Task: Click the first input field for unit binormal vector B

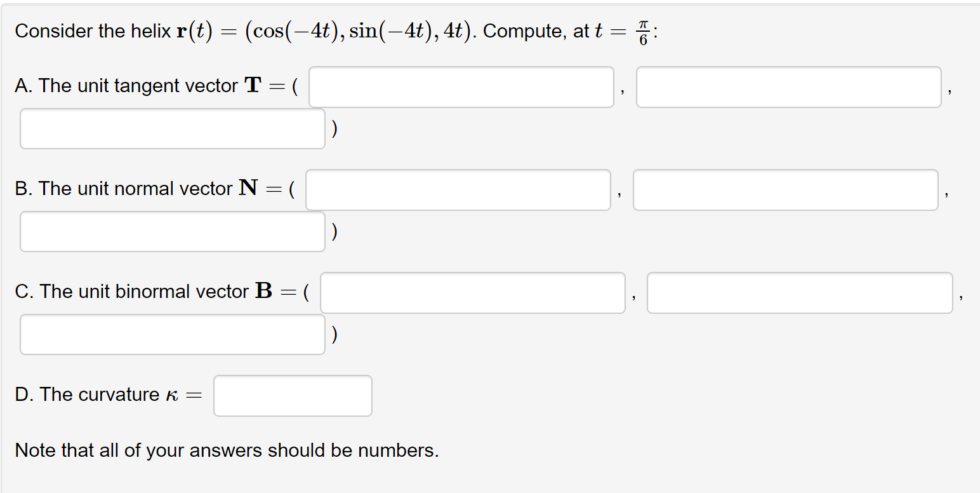Action: tap(473, 292)
